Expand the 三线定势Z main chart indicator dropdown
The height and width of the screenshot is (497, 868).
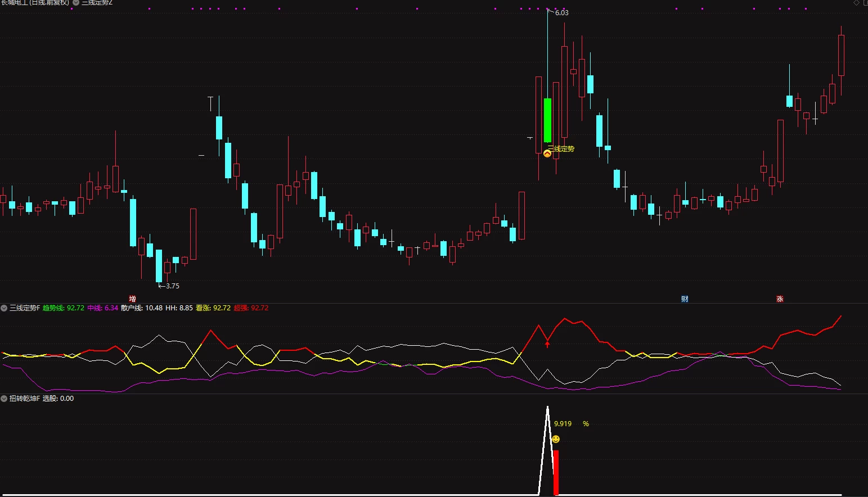pyautogui.click(x=76, y=3)
